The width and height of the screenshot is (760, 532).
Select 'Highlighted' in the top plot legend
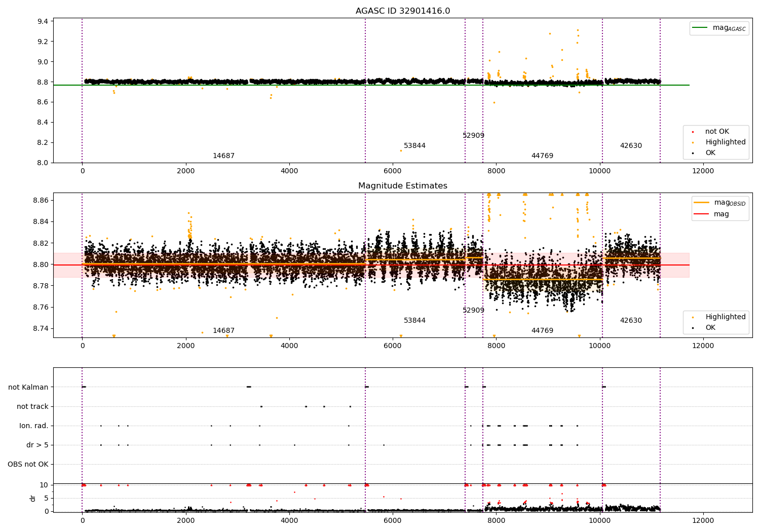coord(719,142)
